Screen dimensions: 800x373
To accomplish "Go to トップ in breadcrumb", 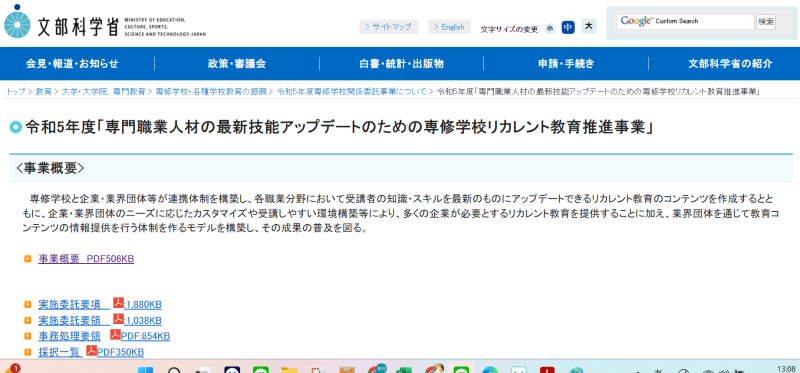I will pos(16,92).
